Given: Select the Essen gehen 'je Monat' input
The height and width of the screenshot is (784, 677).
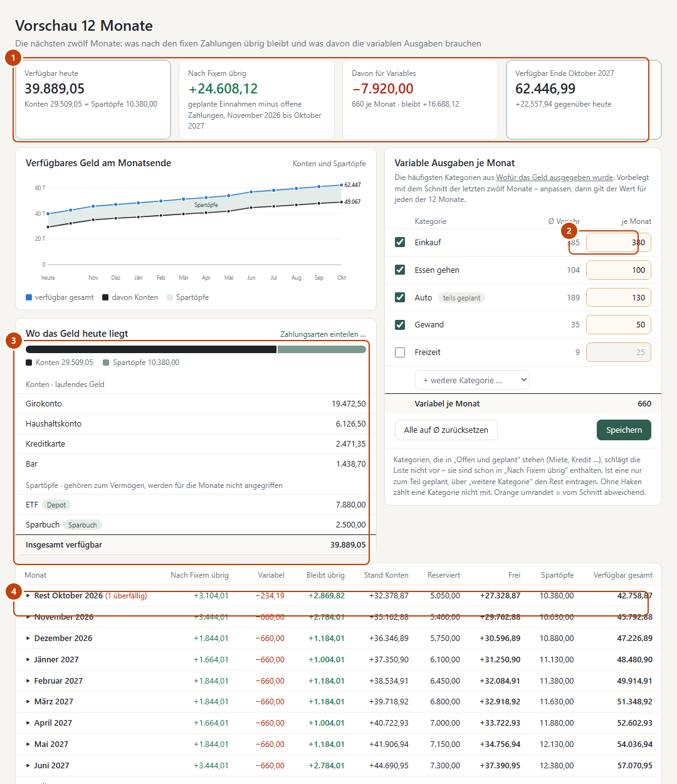Looking at the screenshot, I should (619, 270).
